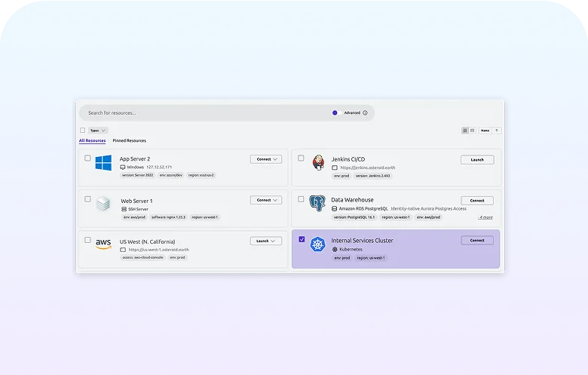Check the App Server 2 checkbox
588x375 pixels.
click(87, 158)
